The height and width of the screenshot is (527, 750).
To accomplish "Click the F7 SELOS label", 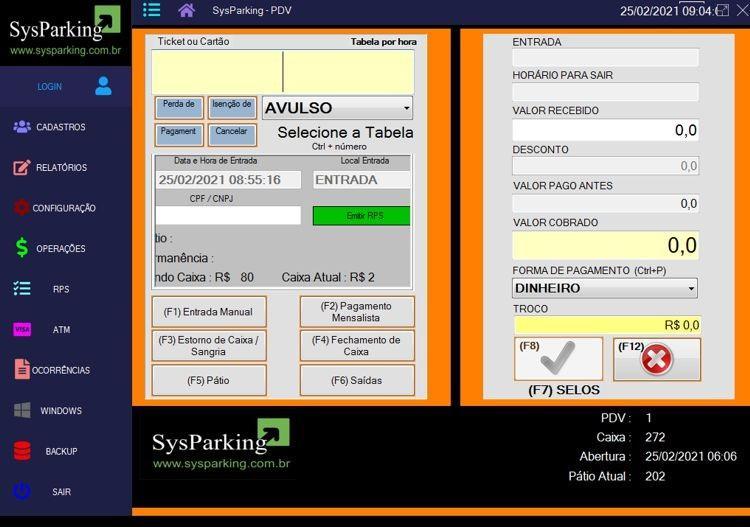I will pyautogui.click(x=564, y=390).
